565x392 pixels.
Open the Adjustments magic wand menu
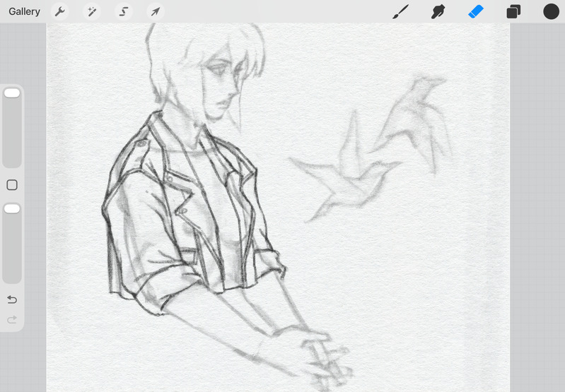pyautogui.click(x=91, y=11)
